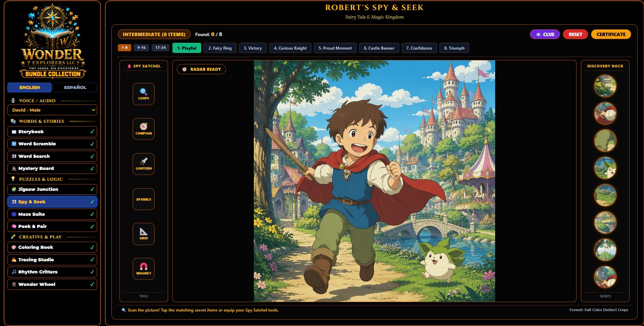The height and width of the screenshot is (326, 644).
Task: Click the first Discovery Dock thumbnail
Action: [x=605, y=86]
